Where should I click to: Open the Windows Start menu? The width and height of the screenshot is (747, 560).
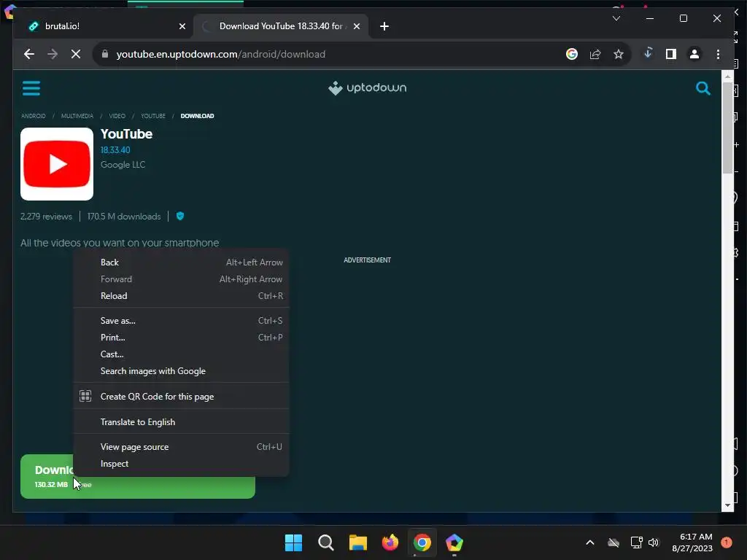pos(293,542)
